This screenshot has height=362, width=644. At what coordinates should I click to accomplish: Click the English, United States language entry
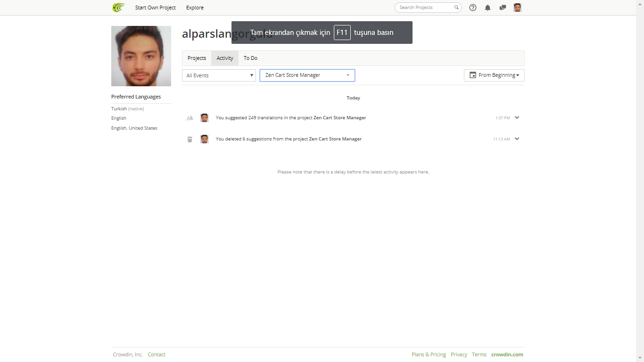pyautogui.click(x=134, y=128)
